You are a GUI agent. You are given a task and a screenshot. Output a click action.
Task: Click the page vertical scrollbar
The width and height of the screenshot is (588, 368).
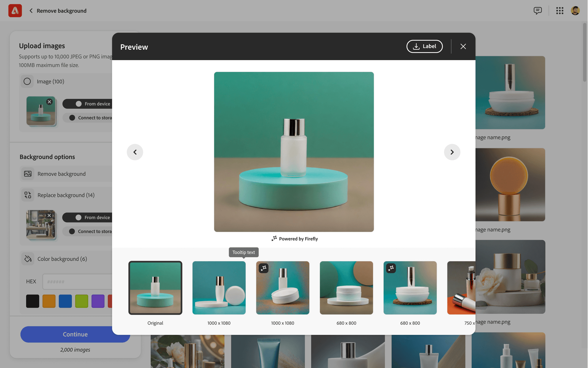(x=585, y=52)
